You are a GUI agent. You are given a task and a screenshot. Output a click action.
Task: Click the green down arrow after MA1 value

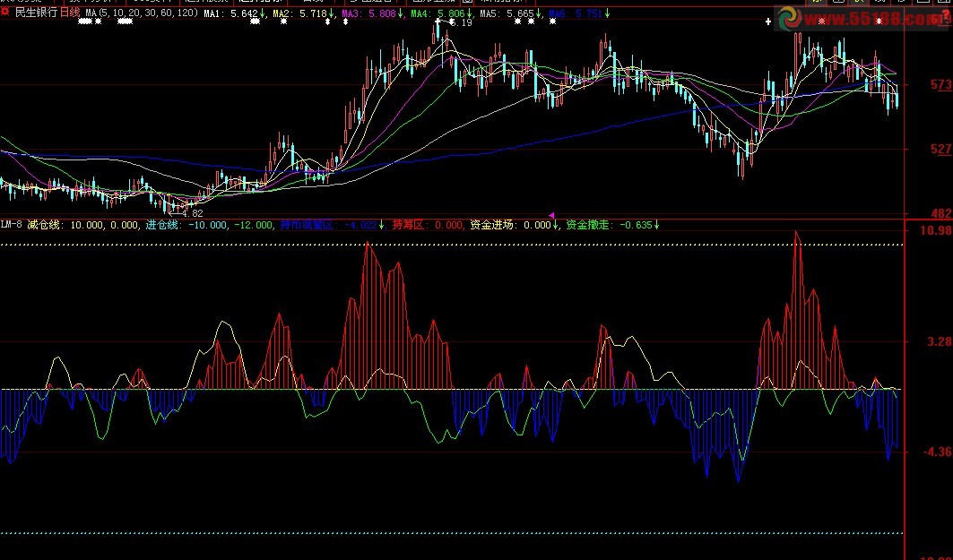point(263,13)
